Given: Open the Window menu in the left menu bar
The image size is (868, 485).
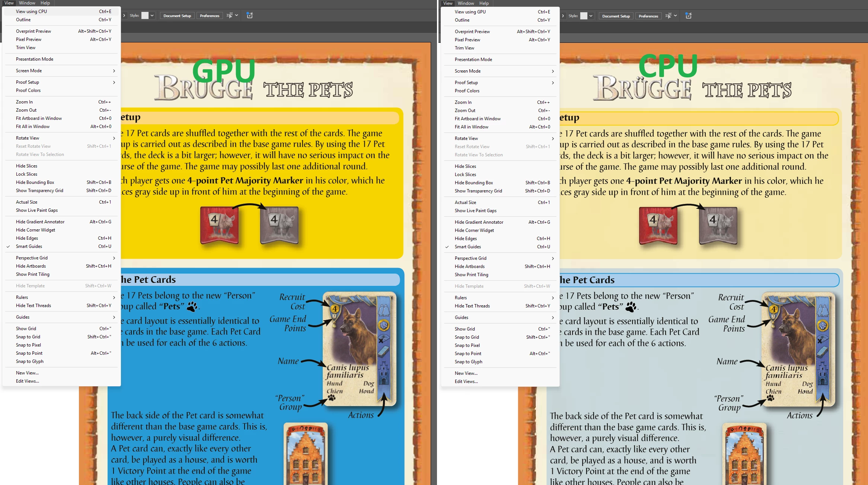Looking at the screenshot, I should point(27,3).
